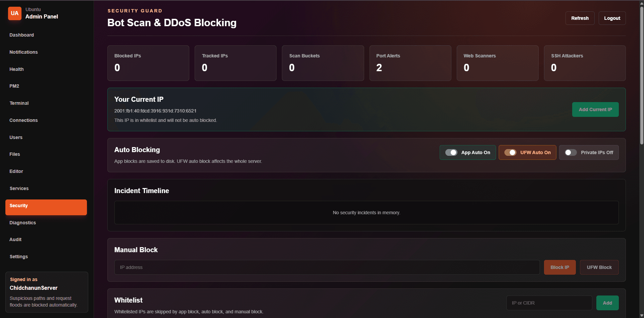The image size is (644, 318).
Task: Click scrollbar down arrow
Action: click(642, 316)
